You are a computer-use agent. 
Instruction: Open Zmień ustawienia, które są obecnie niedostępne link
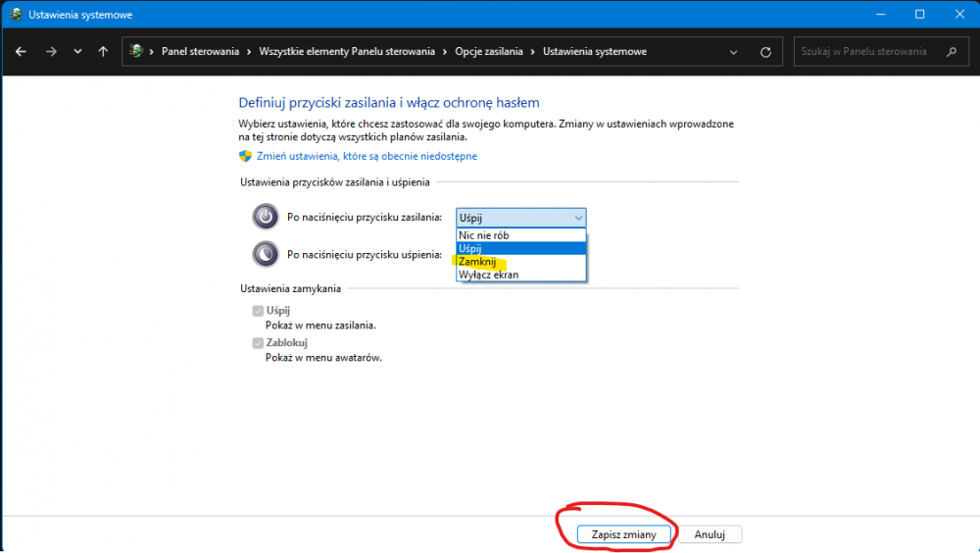[x=367, y=156]
